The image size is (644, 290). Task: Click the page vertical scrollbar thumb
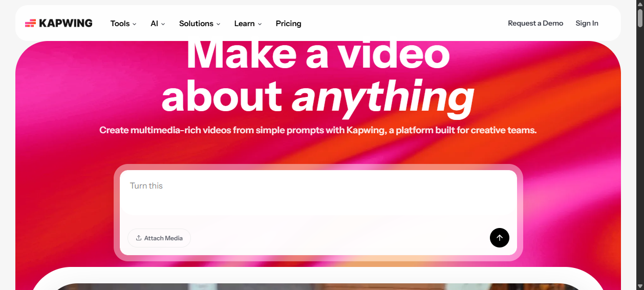(640, 17)
